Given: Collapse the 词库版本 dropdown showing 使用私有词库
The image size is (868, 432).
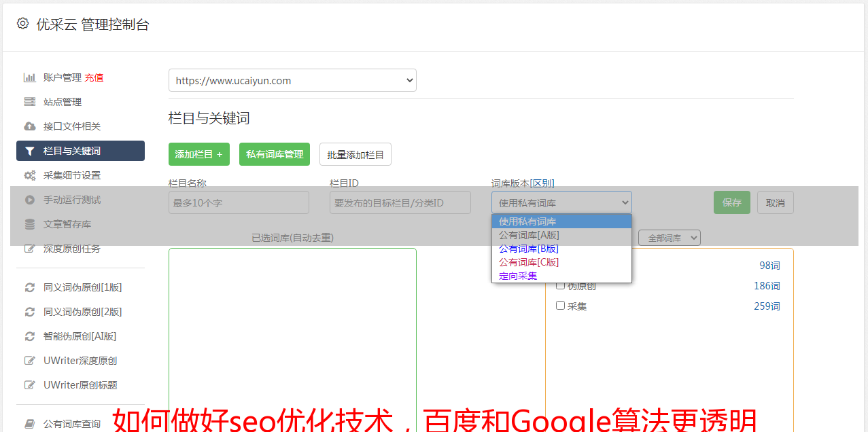Looking at the screenshot, I should point(561,202).
